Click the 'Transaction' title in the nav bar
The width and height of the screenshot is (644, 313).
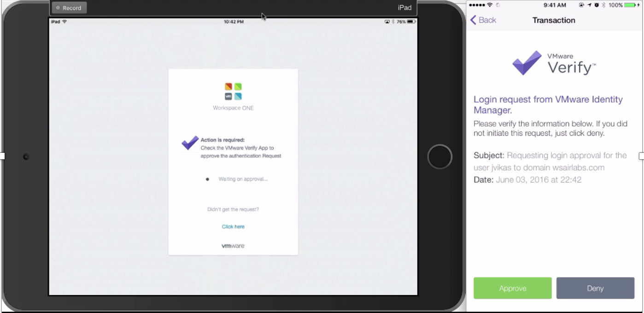[554, 20]
